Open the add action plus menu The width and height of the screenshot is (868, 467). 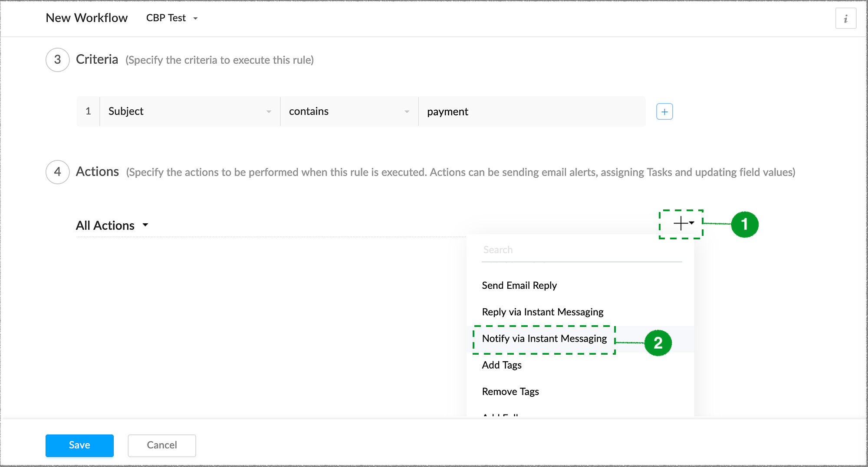[682, 224]
